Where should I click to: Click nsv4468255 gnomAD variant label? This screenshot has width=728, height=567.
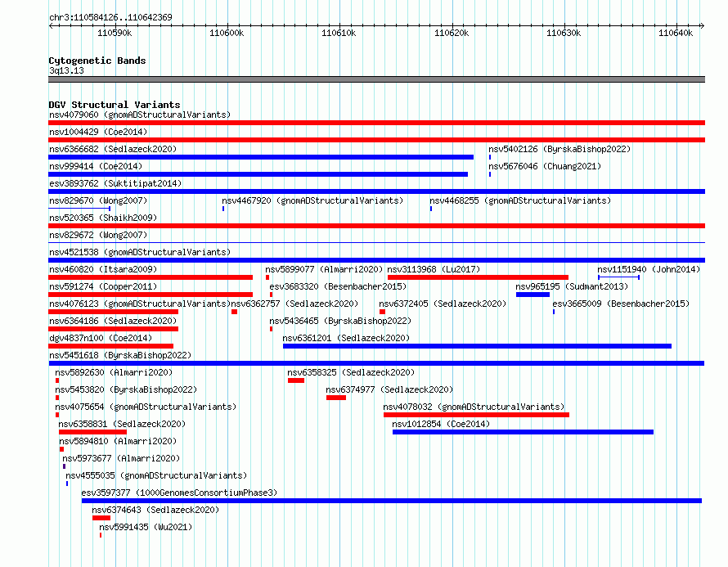pos(520,200)
